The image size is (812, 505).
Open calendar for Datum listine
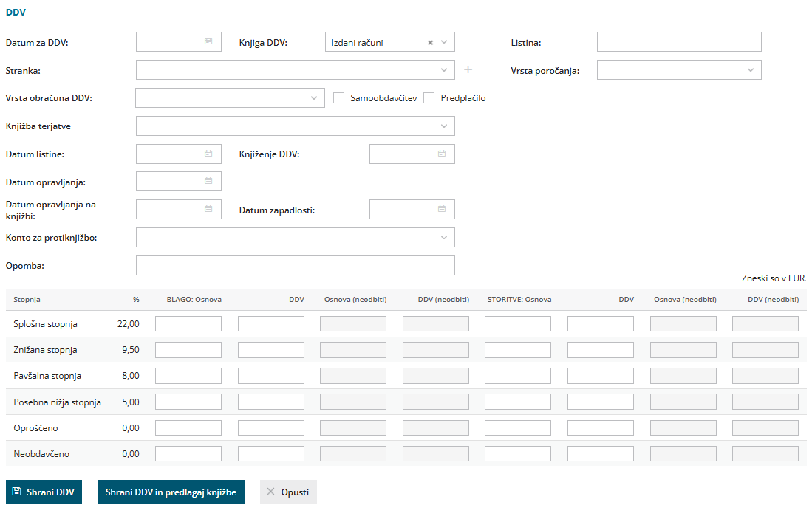[208, 154]
